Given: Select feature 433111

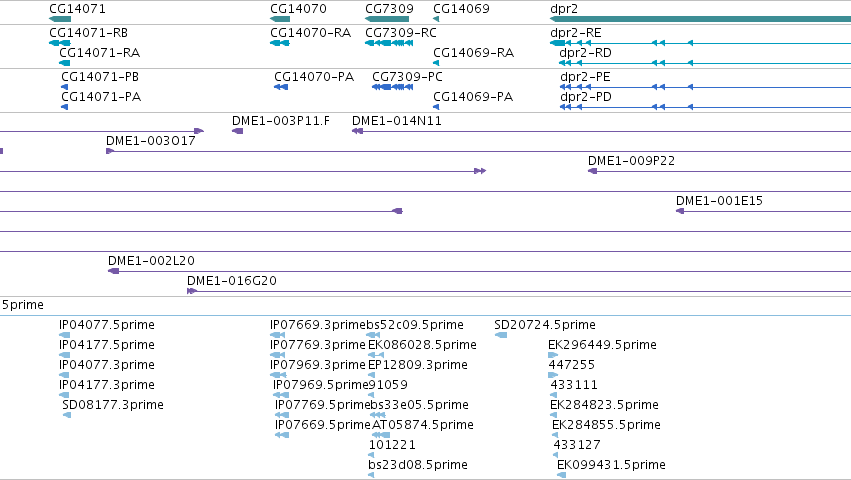Looking at the screenshot, I should (574, 385).
